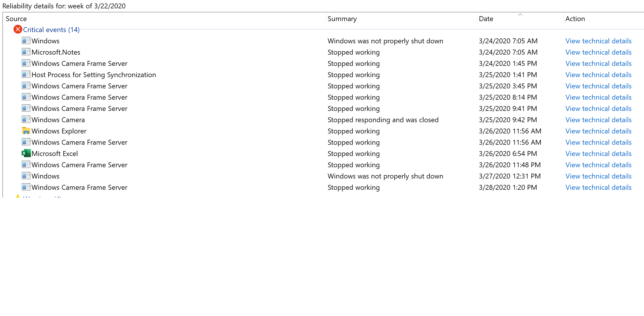644x316 pixels.
Task: Click the Stopped responding and was closed summary
Action: [383, 120]
